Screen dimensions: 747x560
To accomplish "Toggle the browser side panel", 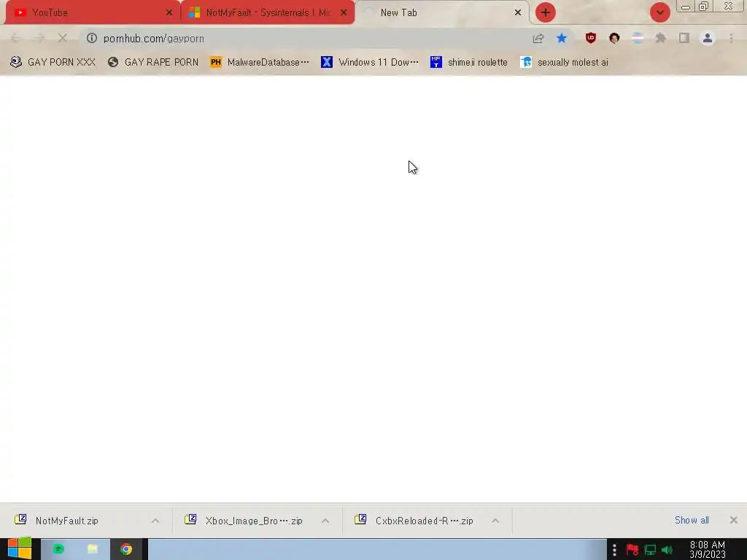I will [684, 38].
